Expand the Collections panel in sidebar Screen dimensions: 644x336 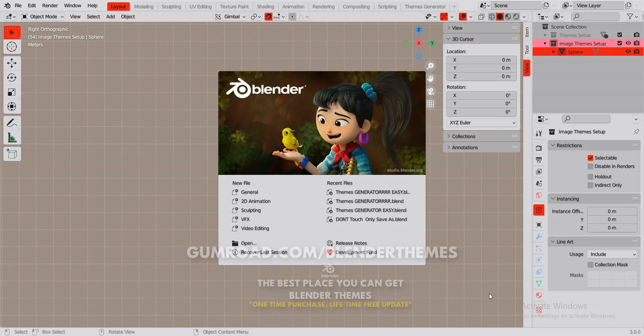pos(481,136)
